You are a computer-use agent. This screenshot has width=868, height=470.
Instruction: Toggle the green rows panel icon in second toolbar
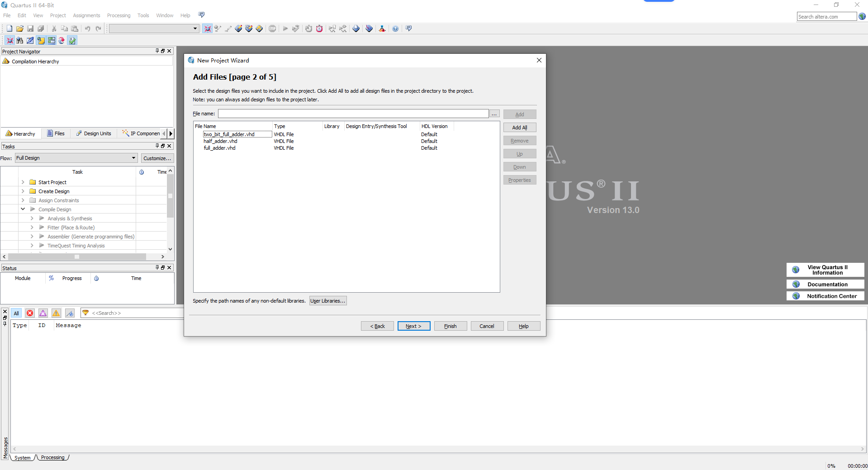click(51, 40)
